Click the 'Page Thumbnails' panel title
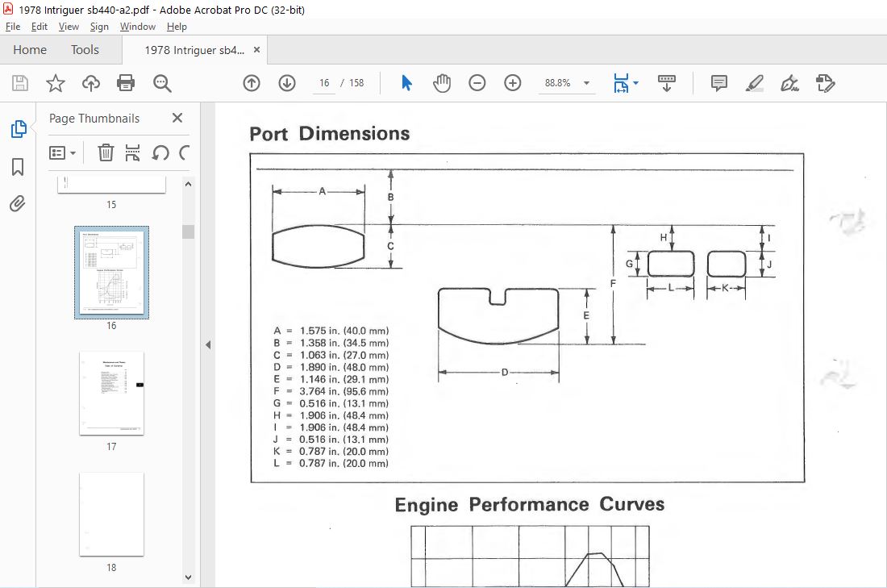 click(94, 119)
